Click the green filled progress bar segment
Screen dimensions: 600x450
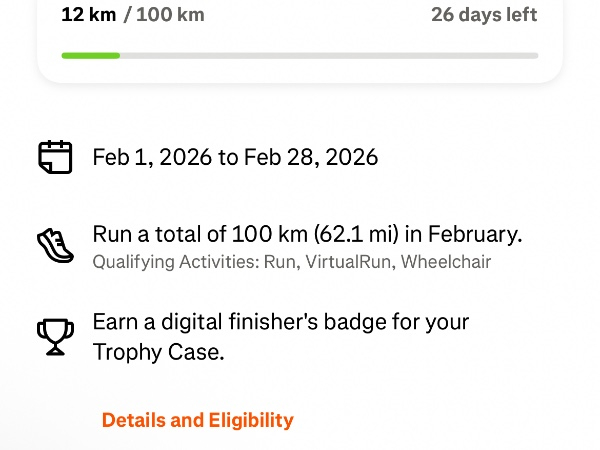[x=90, y=55]
